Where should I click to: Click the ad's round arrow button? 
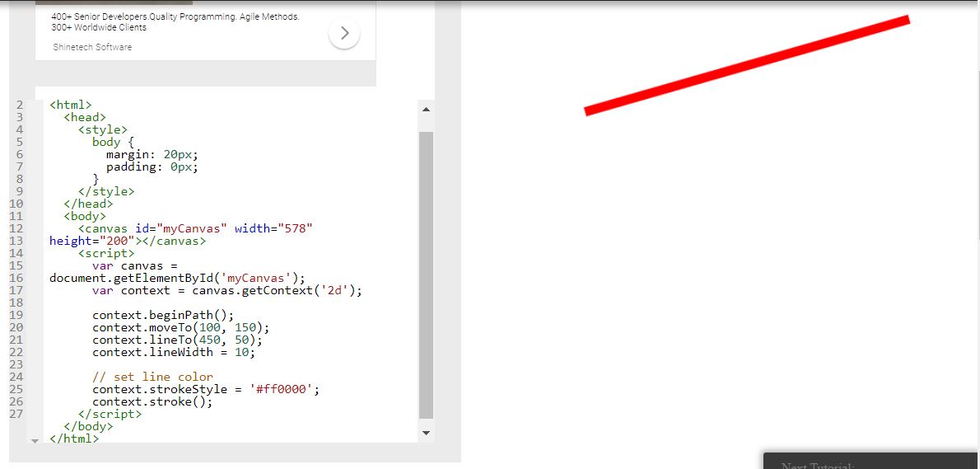point(344,32)
